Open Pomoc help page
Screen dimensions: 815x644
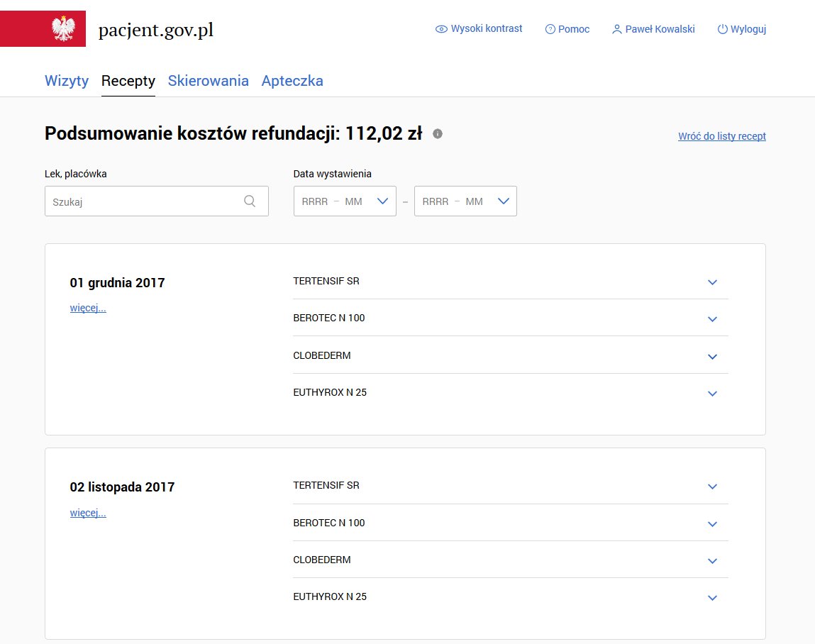point(567,29)
